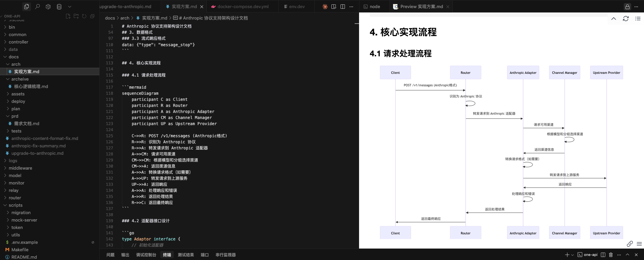Image resolution: width=644 pixels, height=260 pixels.
Task: Click the orange Claude starburst icon
Action: click(325, 6)
